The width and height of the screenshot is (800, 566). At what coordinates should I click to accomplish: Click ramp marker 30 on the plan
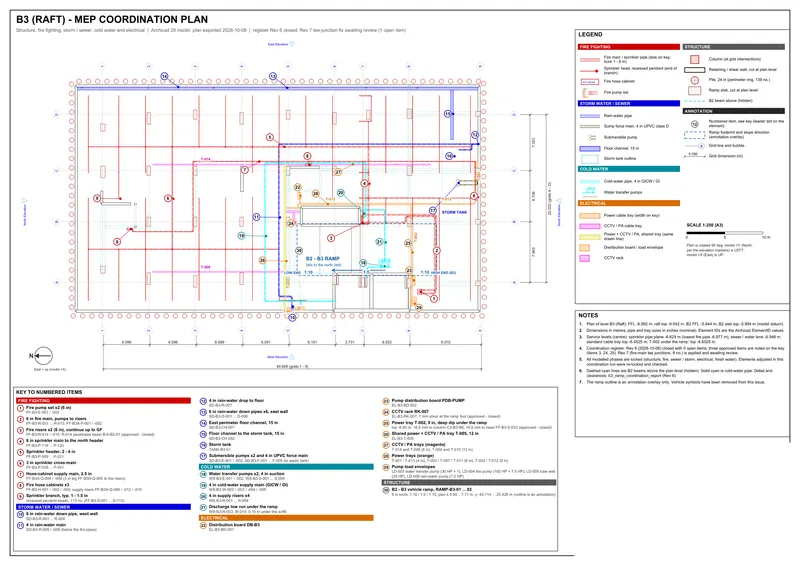tap(299, 250)
